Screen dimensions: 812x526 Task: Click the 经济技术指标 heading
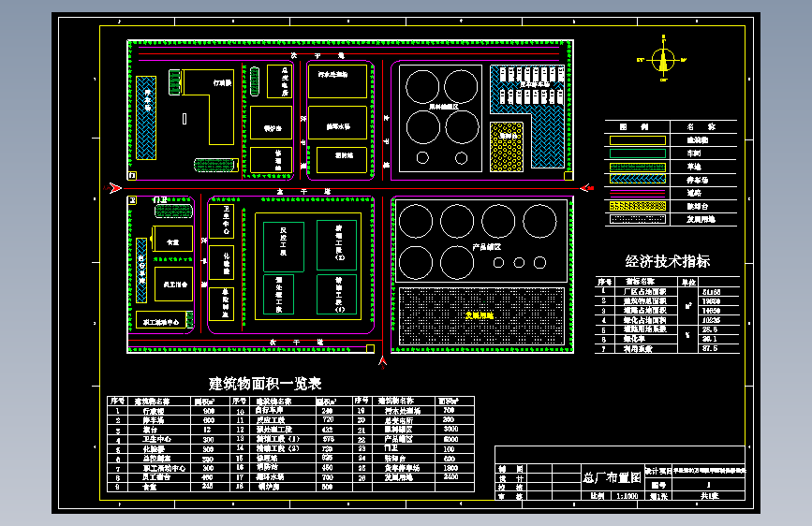click(x=667, y=261)
